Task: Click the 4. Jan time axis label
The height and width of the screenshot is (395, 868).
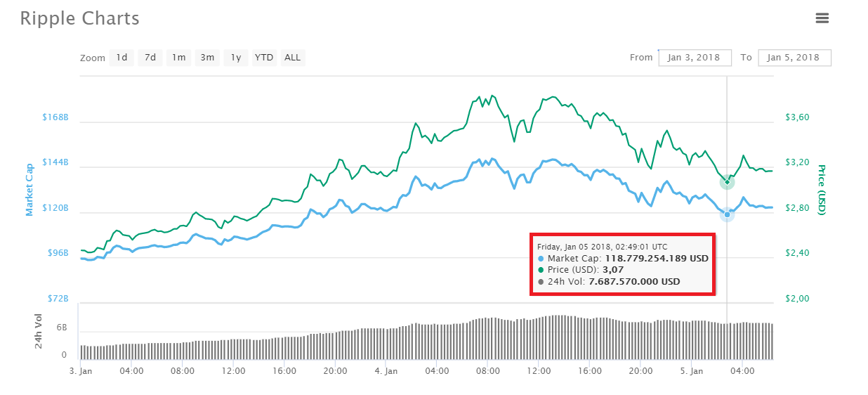Action: pyautogui.click(x=386, y=370)
